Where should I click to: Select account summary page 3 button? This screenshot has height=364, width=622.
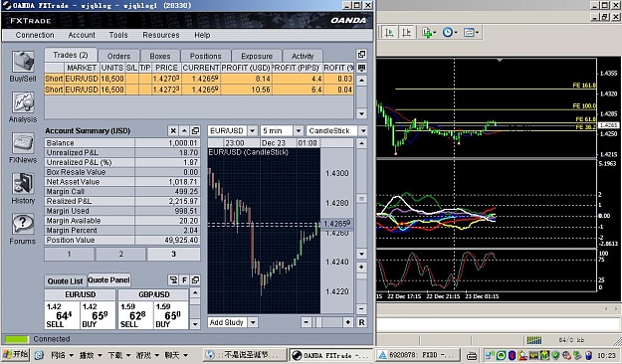(173, 254)
